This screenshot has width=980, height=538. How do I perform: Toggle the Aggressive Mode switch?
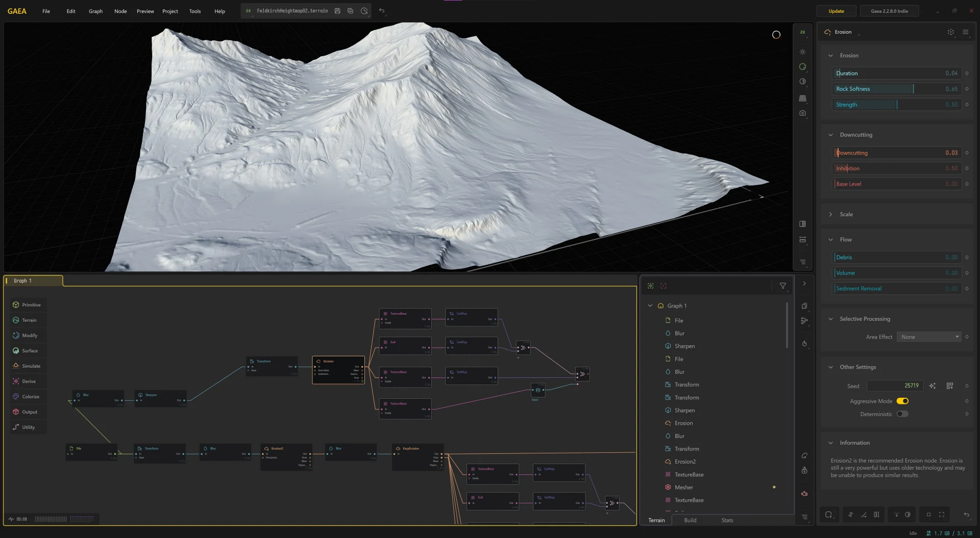(x=902, y=401)
